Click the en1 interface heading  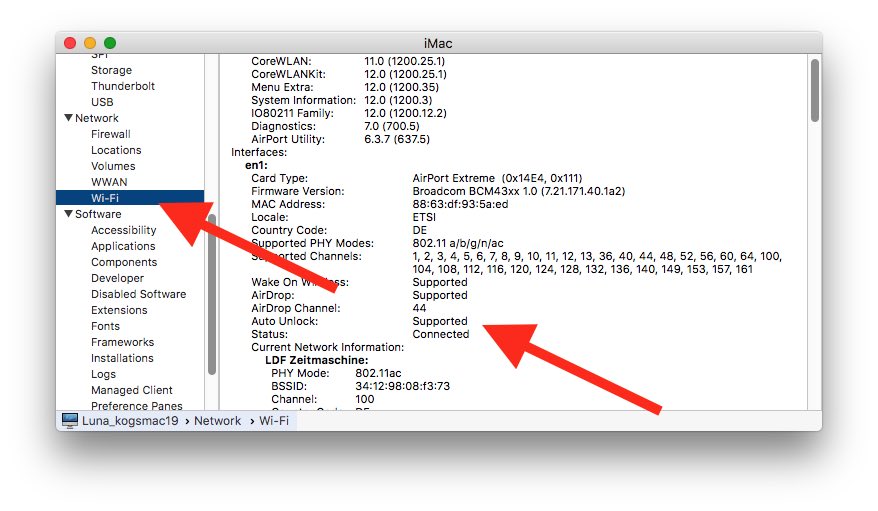coord(256,165)
